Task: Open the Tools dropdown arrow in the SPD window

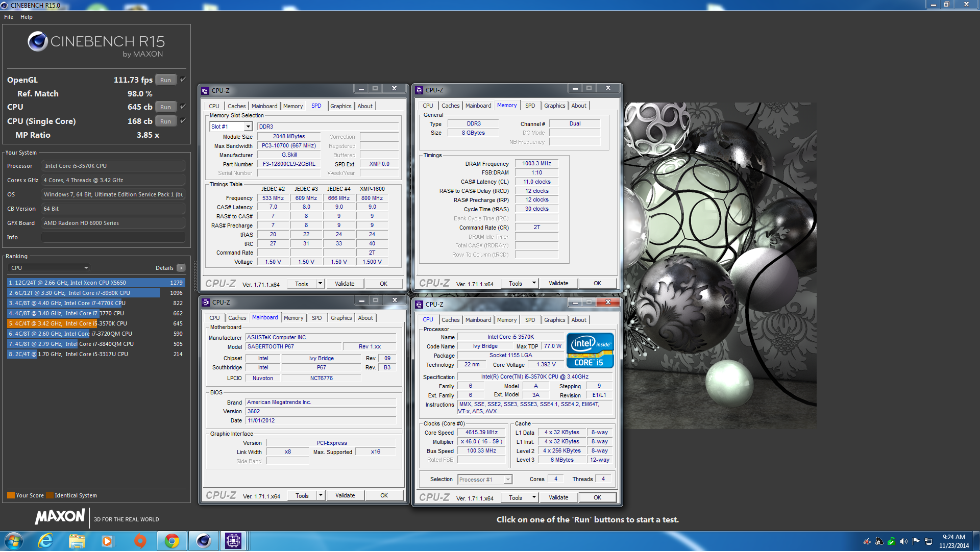Action: pyautogui.click(x=321, y=284)
